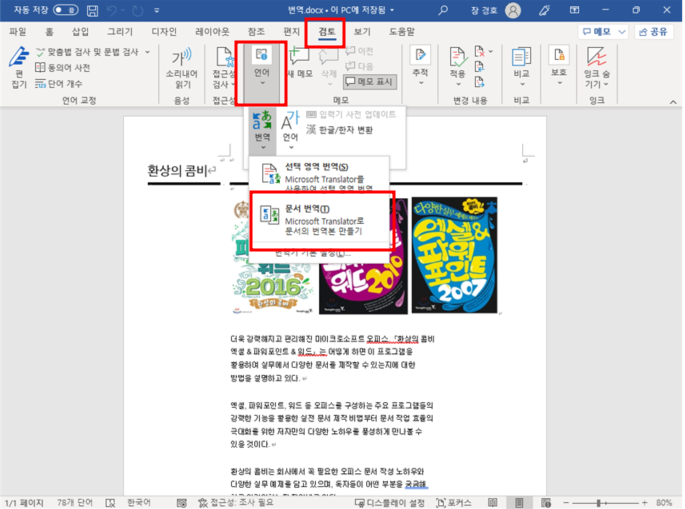Switch to print layout view icon
Screen dimensions: 685x509
tap(519, 503)
